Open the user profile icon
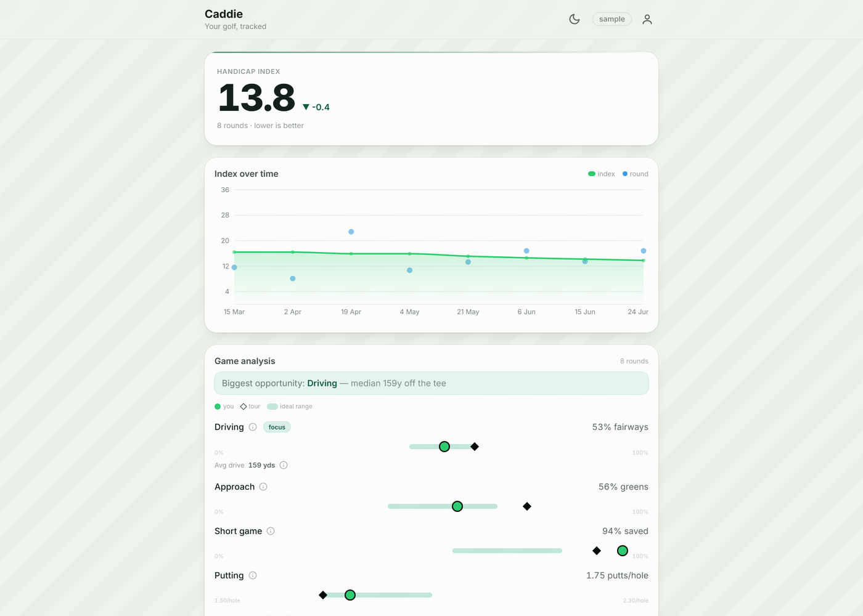The image size is (863, 616). [647, 19]
